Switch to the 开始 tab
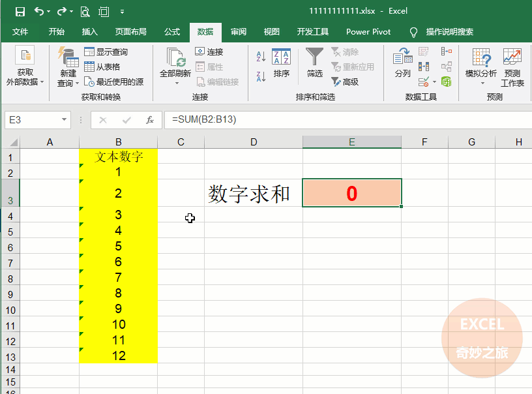 pyautogui.click(x=56, y=32)
